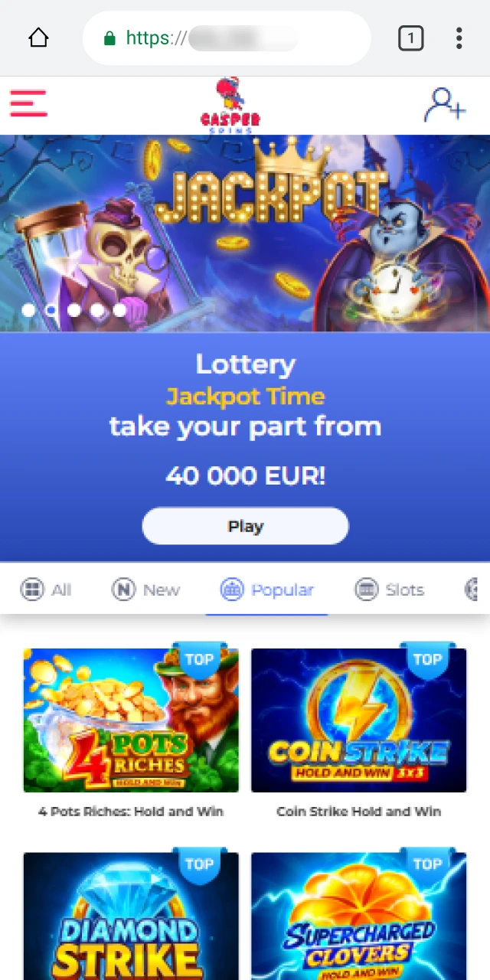Select the second banner carousel dot
Screen dimensions: 490x980
[51, 310]
